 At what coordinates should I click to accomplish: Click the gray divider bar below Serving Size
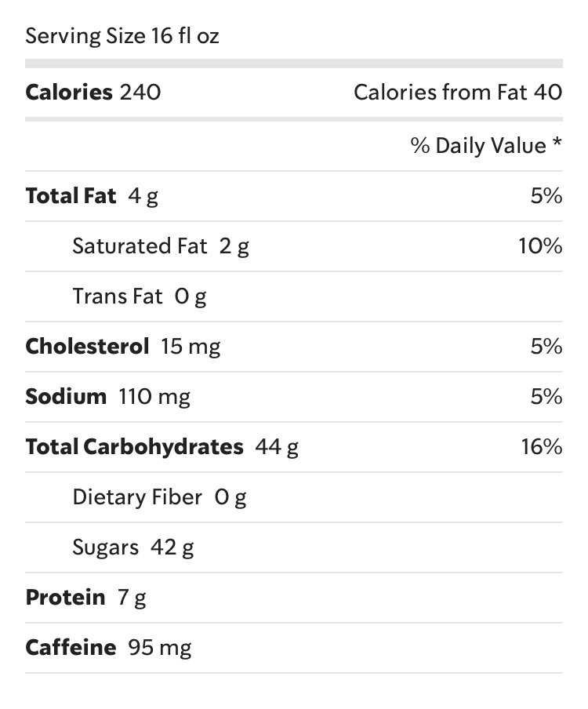294,64
